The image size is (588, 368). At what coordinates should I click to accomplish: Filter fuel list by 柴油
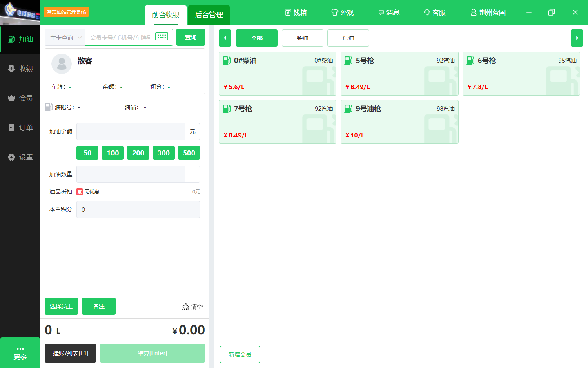(x=303, y=38)
